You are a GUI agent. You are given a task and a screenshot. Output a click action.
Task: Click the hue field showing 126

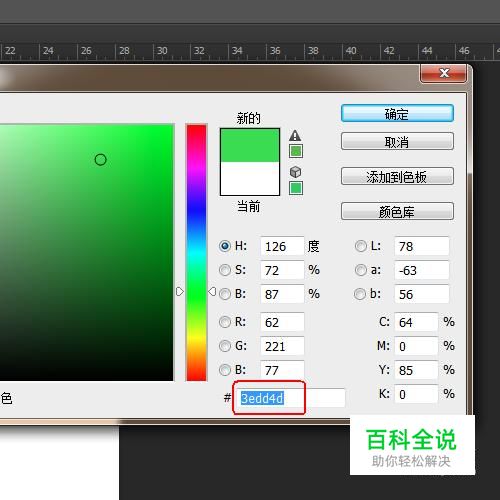tap(282, 246)
